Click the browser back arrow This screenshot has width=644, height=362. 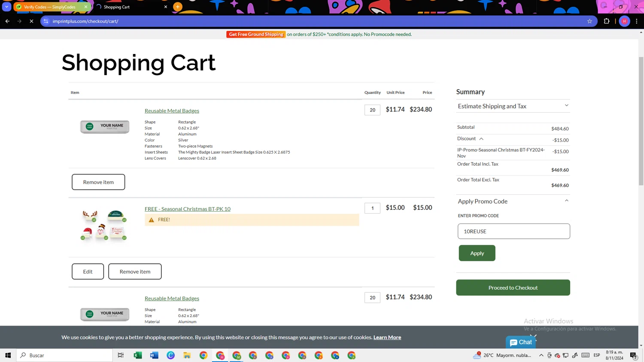[x=7, y=21]
